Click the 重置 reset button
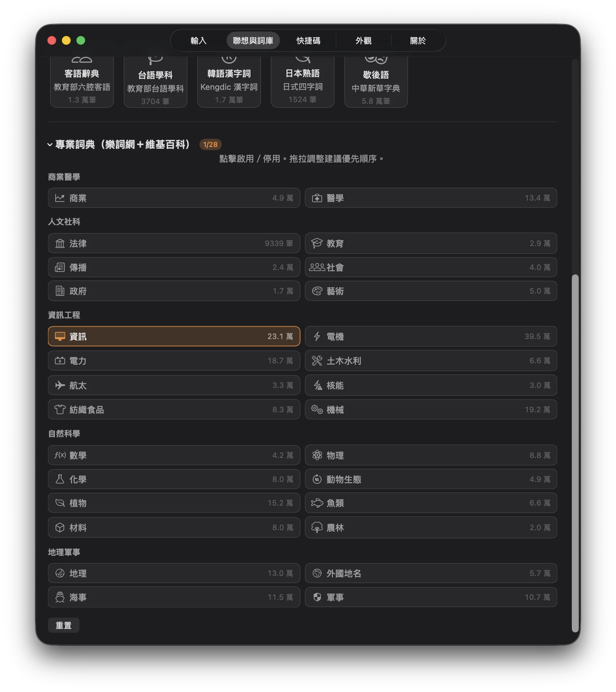The height and width of the screenshot is (692, 616). point(64,625)
